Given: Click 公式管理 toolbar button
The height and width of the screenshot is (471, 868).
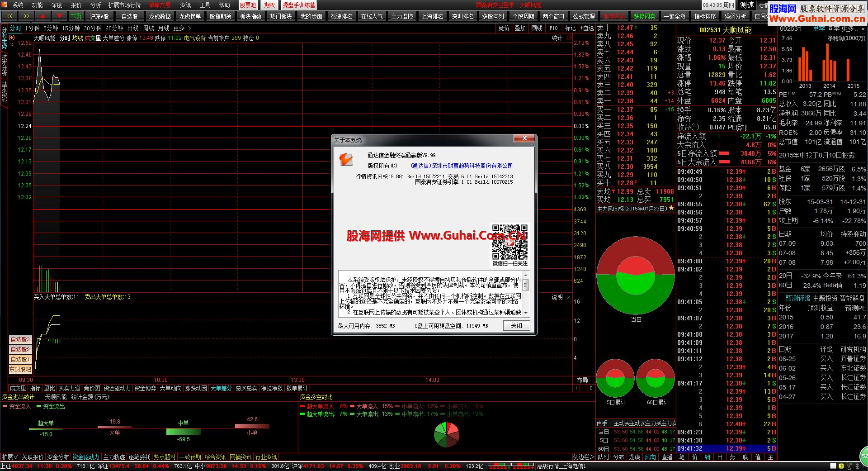Looking at the screenshot, I should (584, 16).
